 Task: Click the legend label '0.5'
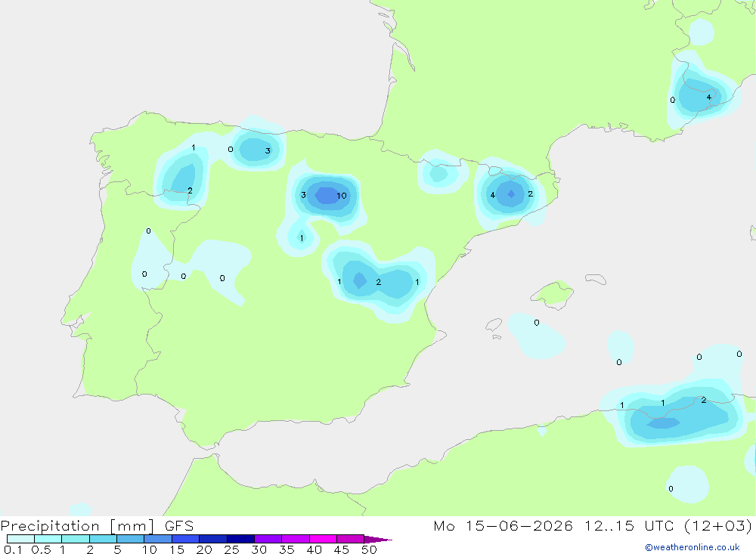[41, 549]
